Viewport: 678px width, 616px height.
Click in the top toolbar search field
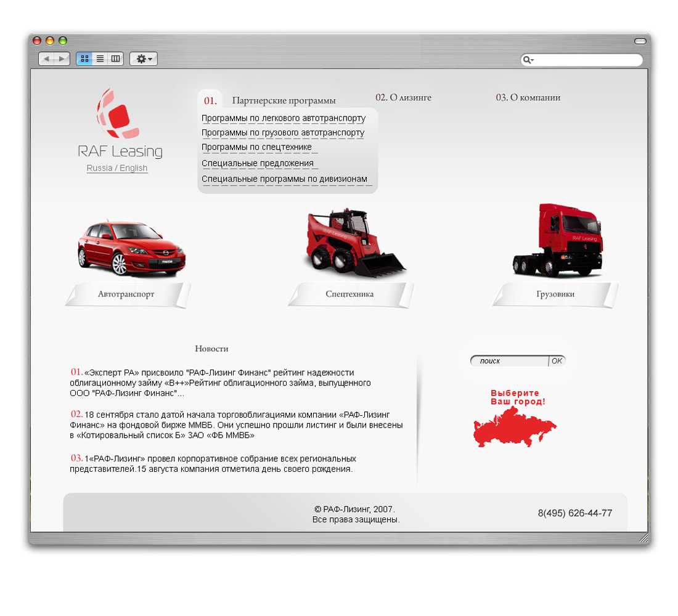tap(582, 60)
